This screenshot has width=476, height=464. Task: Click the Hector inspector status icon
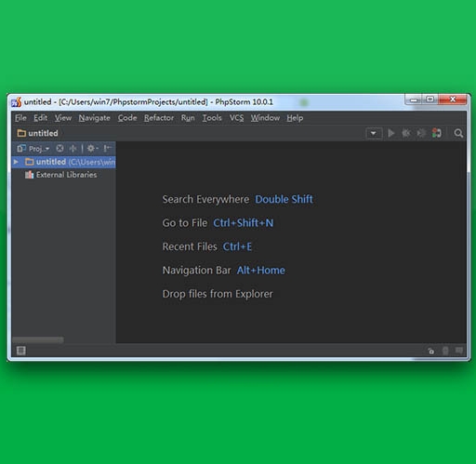(445, 351)
